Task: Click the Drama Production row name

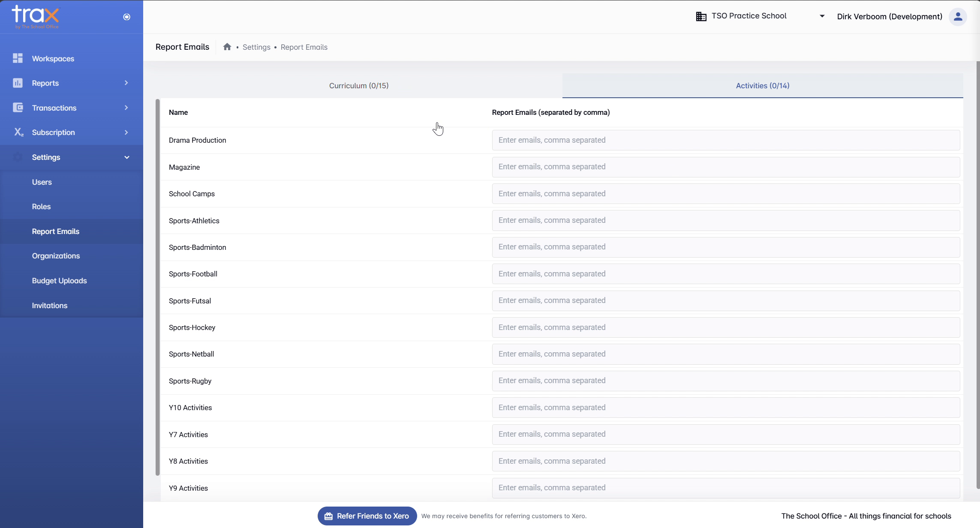Action: [197, 140]
